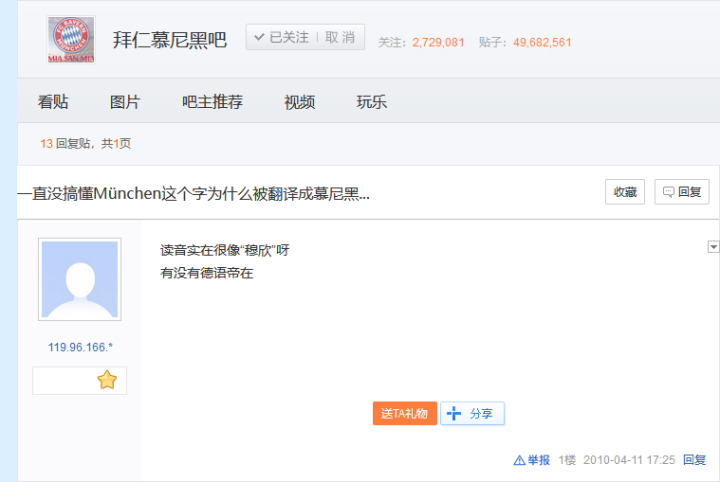The image size is (720, 482).
Task: Open the 图片 tab
Action: pyautogui.click(x=125, y=101)
